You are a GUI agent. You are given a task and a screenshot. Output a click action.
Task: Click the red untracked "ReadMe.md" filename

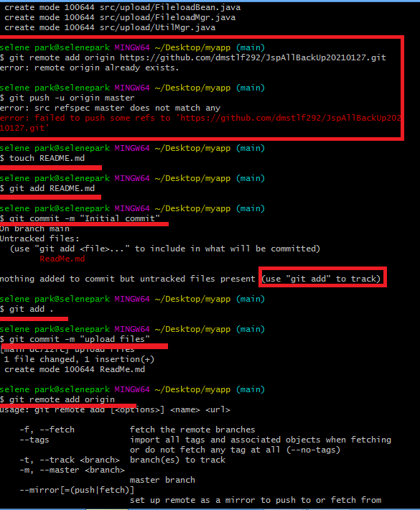pyautogui.click(x=62, y=259)
